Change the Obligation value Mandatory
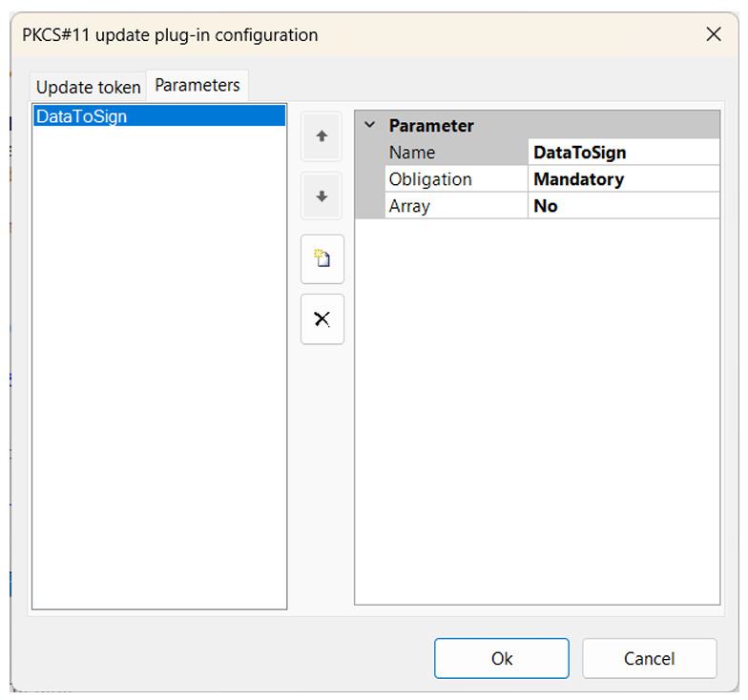 click(x=624, y=179)
